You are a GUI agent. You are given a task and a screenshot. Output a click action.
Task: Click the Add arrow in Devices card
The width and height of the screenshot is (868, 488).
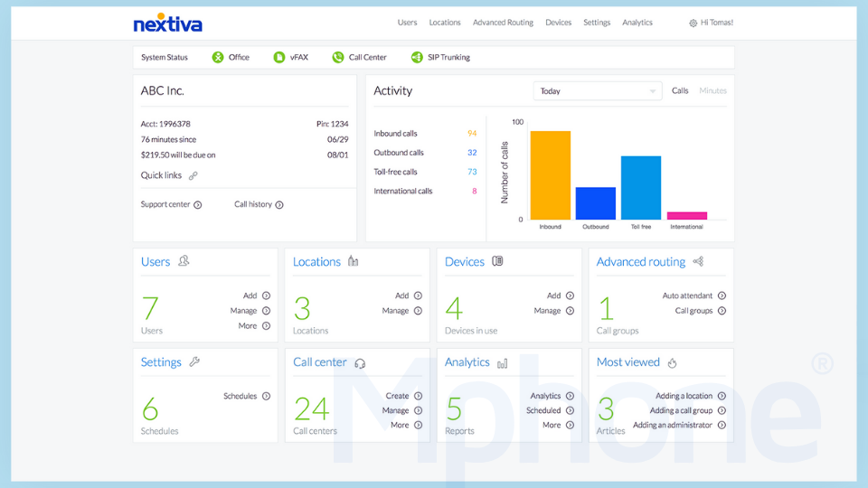(571, 296)
